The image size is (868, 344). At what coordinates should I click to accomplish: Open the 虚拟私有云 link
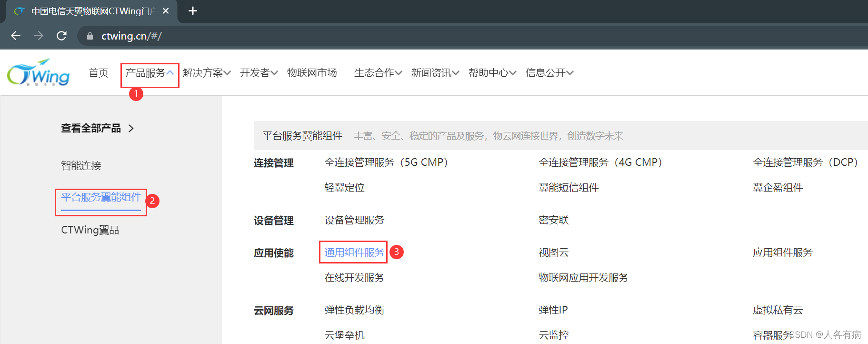(x=778, y=310)
